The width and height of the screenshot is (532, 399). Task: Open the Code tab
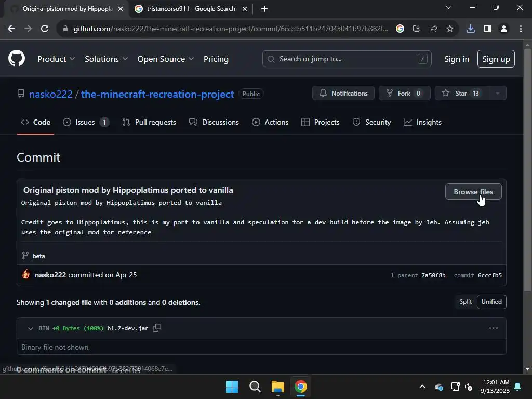point(36,122)
